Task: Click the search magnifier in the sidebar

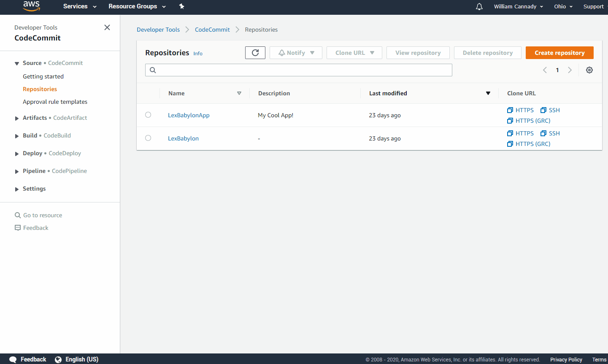Action: pyautogui.click(x=18, y=215)
